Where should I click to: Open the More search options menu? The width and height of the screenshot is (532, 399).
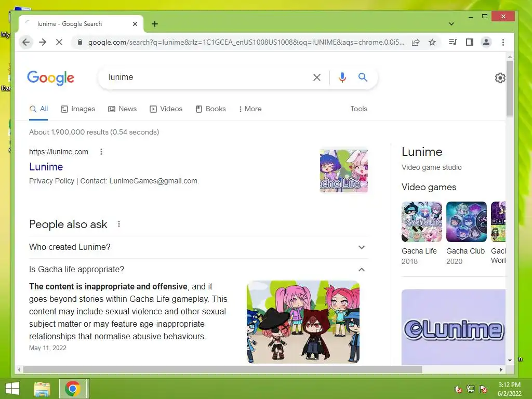(x=250, y=109)
